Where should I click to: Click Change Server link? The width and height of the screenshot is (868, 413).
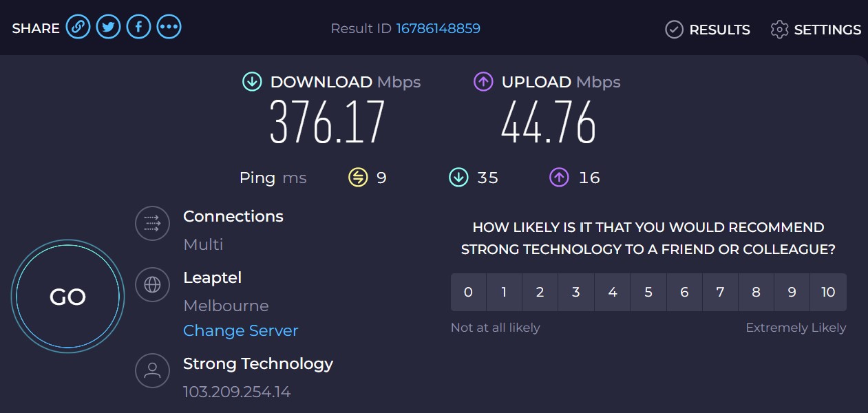click(x=240, y=330)
